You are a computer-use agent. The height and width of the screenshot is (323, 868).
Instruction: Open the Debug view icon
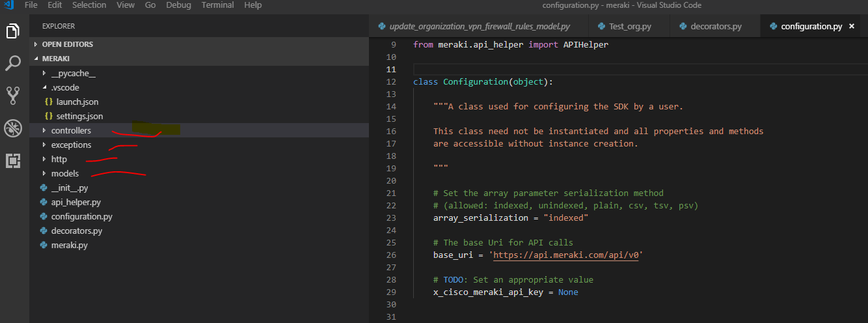(x=13, y=128)
